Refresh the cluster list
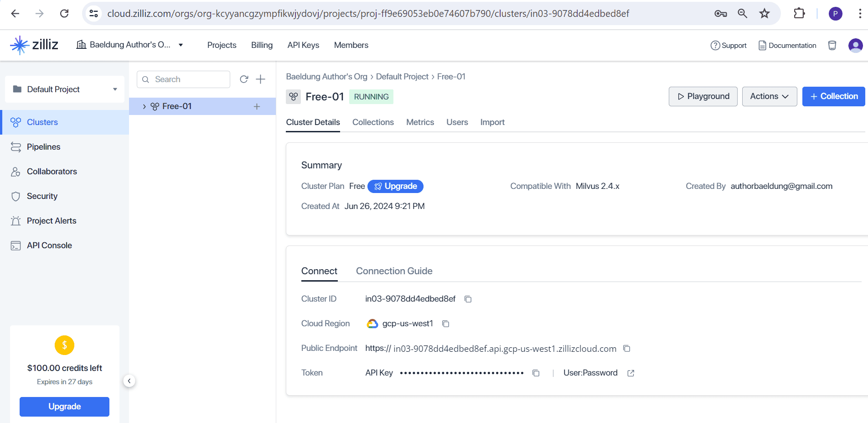This screenshot has height=423, width=868. 244,79
